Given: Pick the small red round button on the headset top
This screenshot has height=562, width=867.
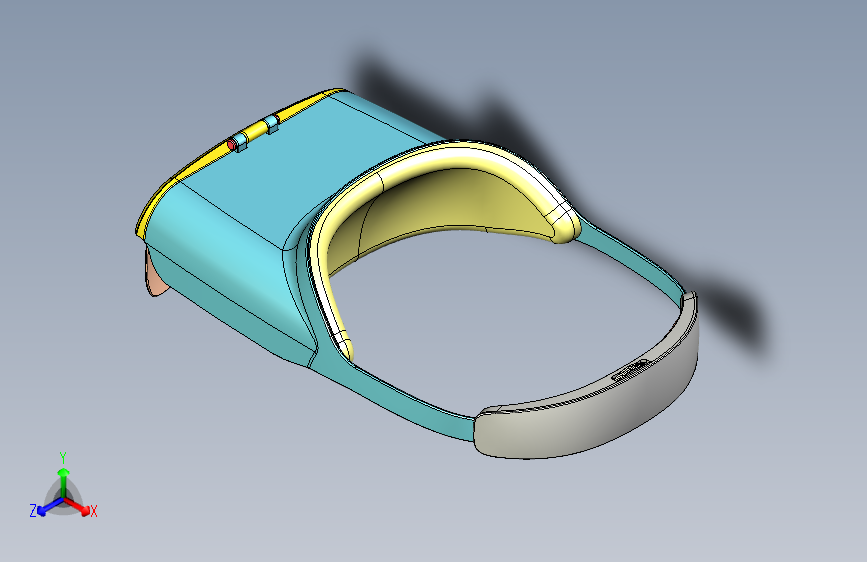Looking at the screenshot, I should click(x=231, y=145).
